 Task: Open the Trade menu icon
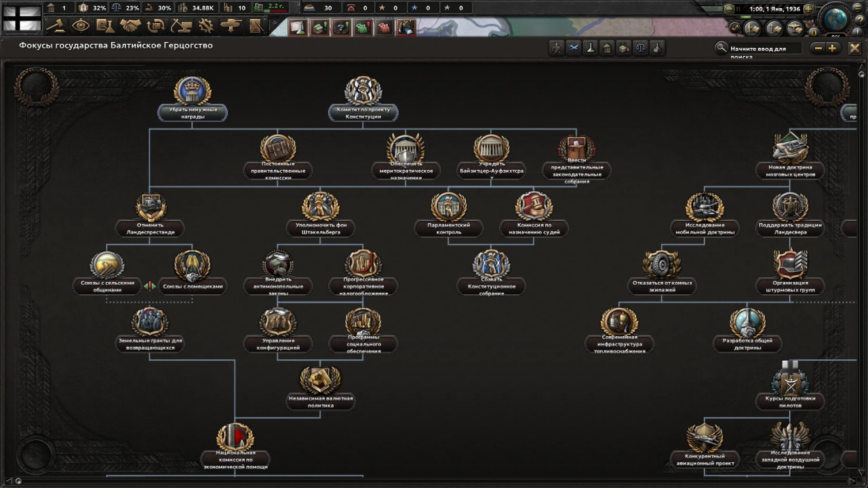(155, 26)
